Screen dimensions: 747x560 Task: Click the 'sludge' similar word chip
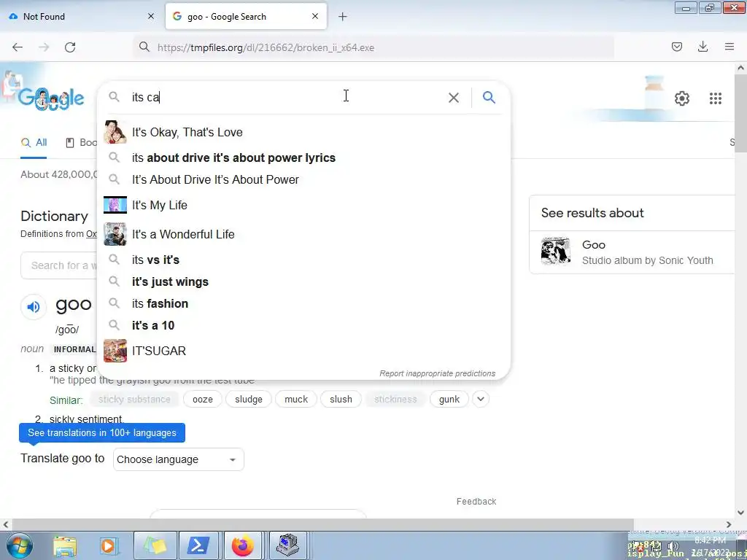click(x=249, y=399)
